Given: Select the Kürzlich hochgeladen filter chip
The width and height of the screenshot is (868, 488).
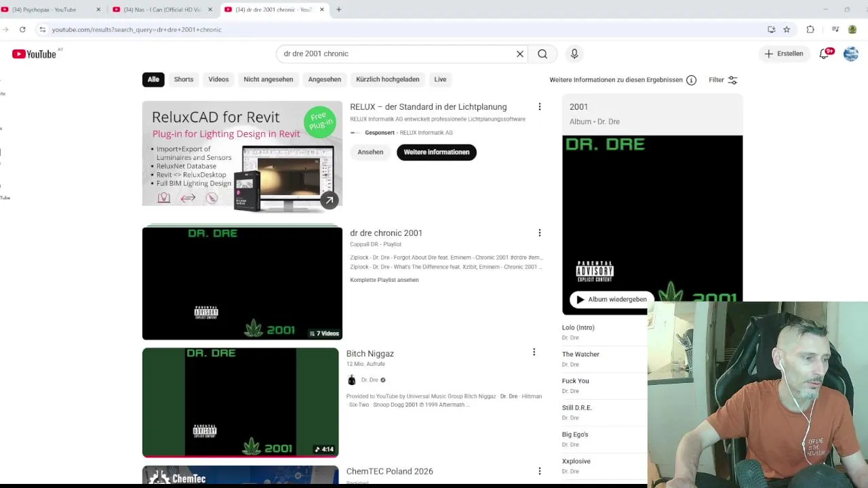Looking at the screenshot, I should click(x=388, y=79).
